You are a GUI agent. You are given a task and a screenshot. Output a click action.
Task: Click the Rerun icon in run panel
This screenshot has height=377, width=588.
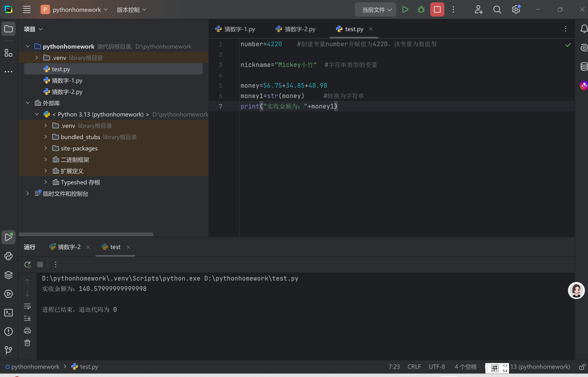(27, 265)
